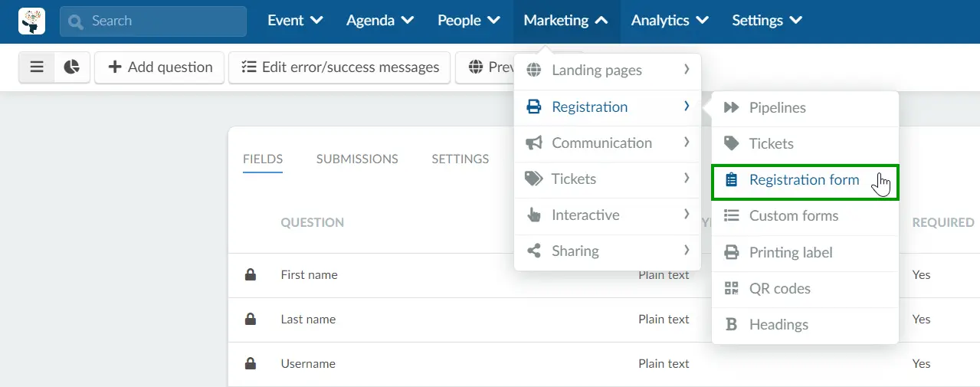Expand the Event dropdown menu
The height and width of the screenshot is (387, 980).
(295, 21)
